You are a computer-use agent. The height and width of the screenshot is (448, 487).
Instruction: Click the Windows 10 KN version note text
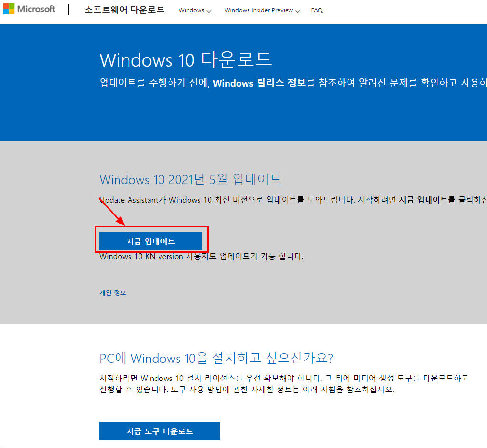click(201, 256)
